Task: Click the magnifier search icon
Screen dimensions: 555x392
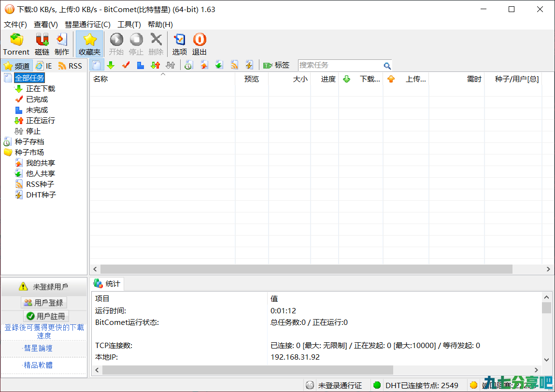Action: tap(387, 66)
